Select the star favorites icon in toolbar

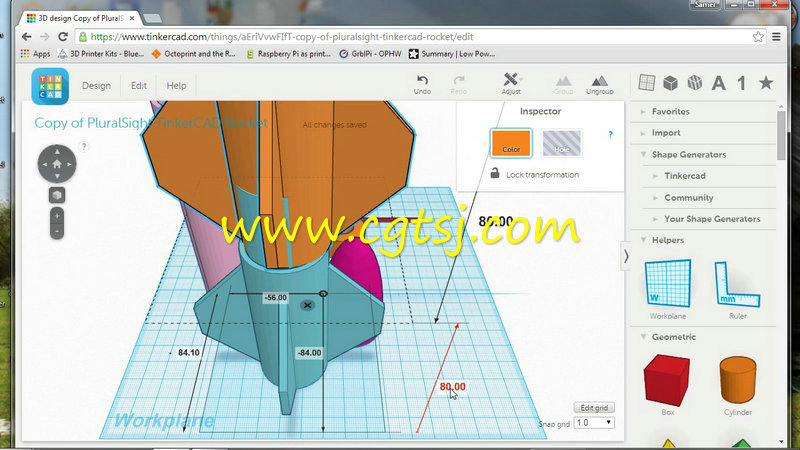[x=766, y=83]
